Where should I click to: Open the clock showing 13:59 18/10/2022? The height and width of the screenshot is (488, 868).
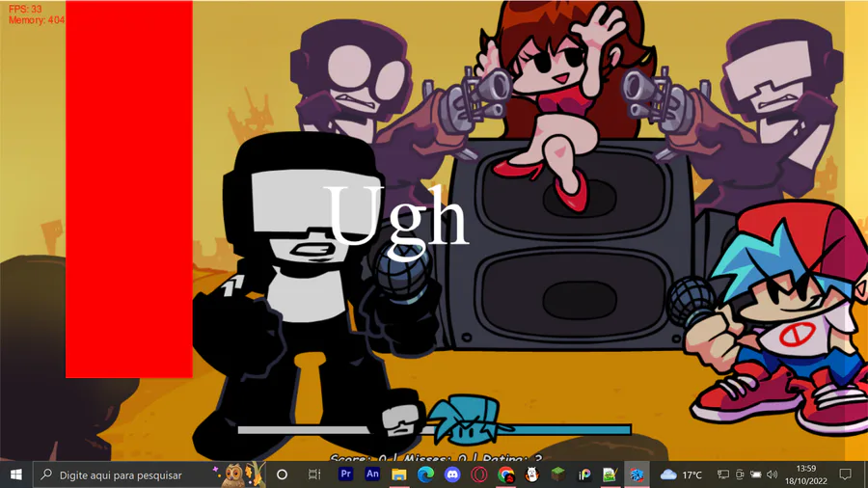pyautogui.click(x=806, y=474)
